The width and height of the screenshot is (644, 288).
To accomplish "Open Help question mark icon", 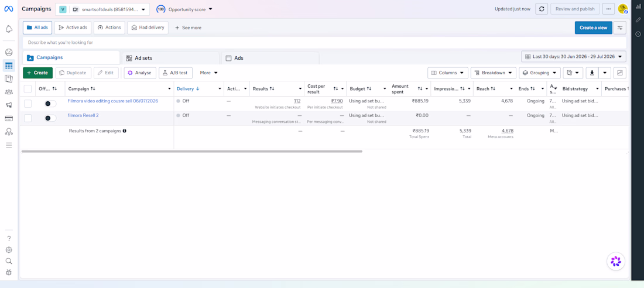I will pyautogui.click(x=9, y=238).
